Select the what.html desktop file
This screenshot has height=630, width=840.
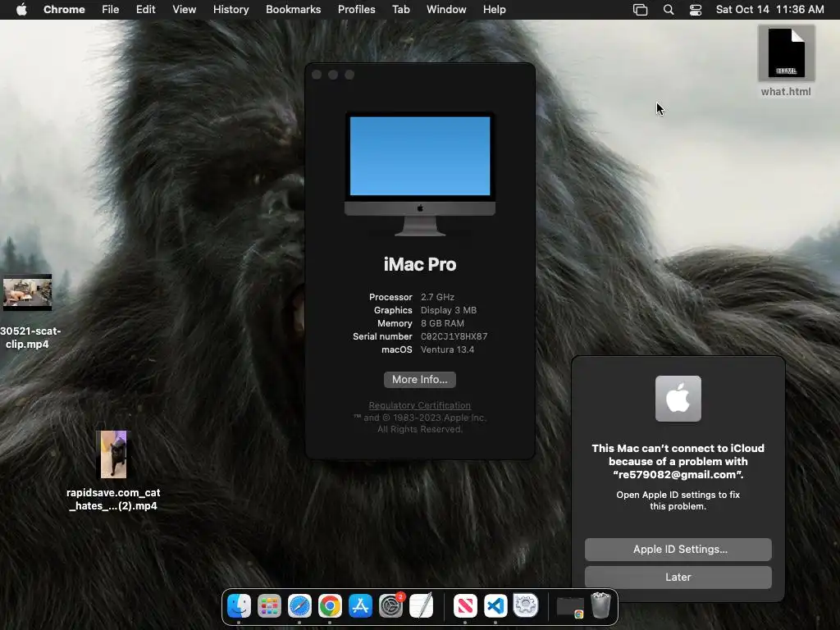(x=786, y=62)
